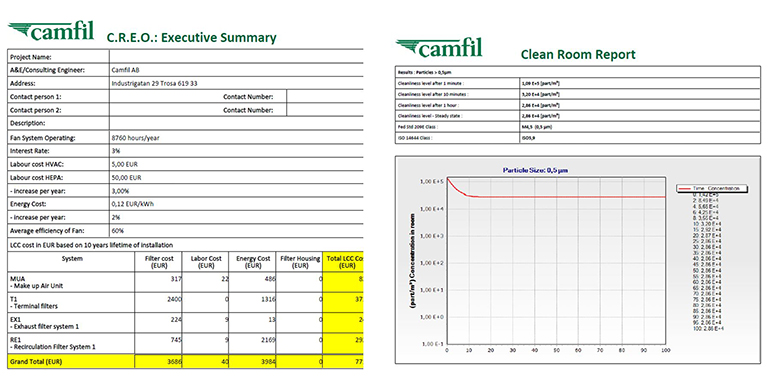The width and height of the screenshot is (770, 376).
Task: Click 'Cleanliness level after 10 minutes' label
Action: 432,94
